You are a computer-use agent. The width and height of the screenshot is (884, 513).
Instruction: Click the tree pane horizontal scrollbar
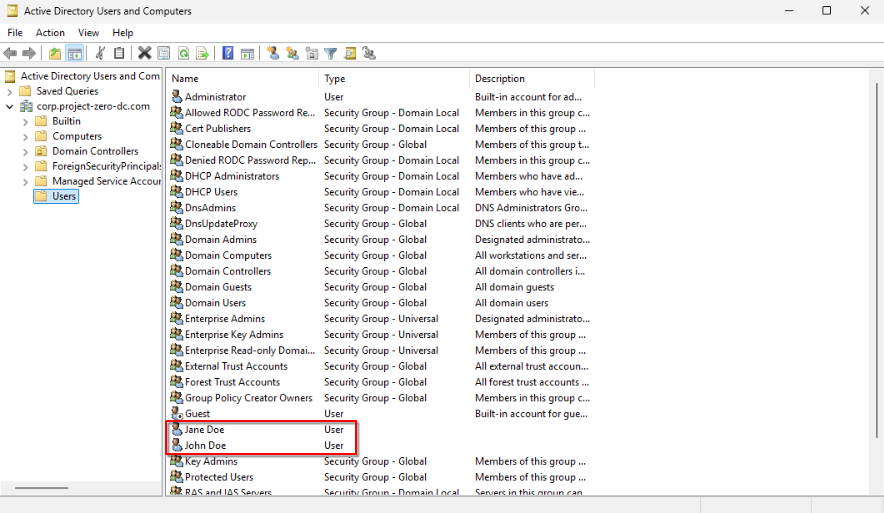pyautogui.click(x=41, y=488)
